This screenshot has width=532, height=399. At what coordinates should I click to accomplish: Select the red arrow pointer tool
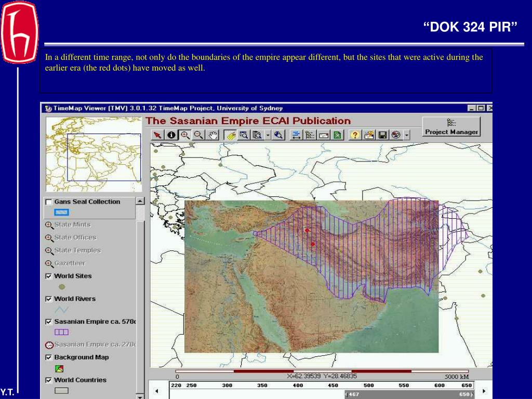tap(157, 135)
